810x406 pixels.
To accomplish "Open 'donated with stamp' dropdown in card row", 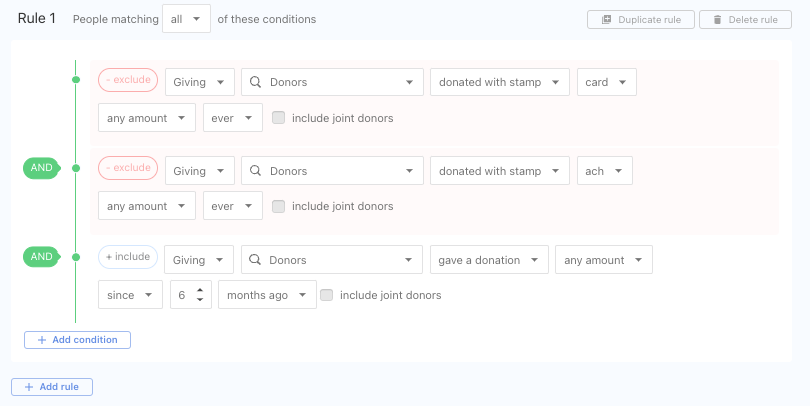I will coord(500,82).
